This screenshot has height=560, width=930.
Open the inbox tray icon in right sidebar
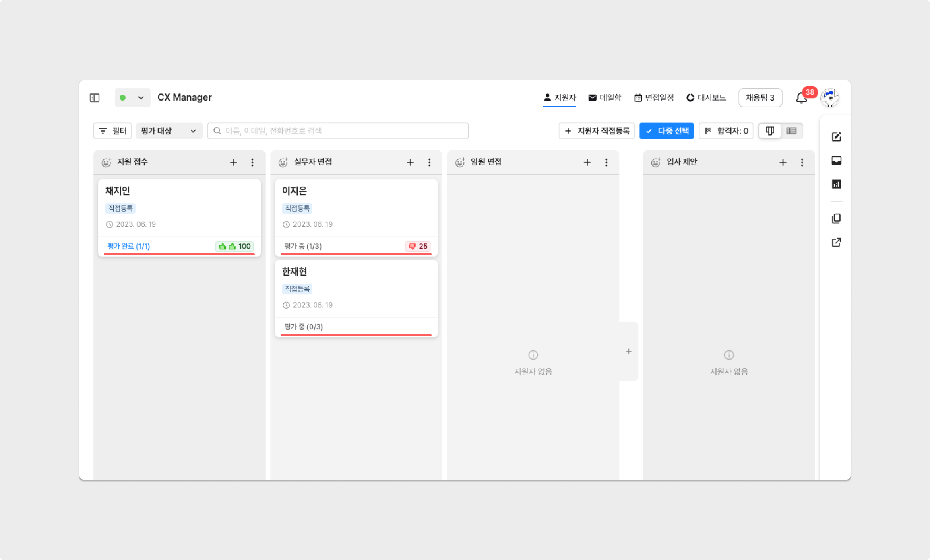[x=836, y=161]
